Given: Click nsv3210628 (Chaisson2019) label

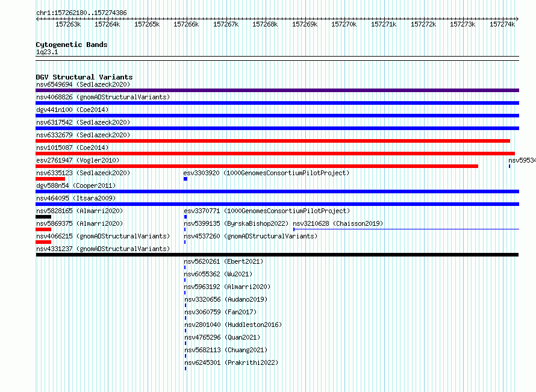Looking at the screenshot, I should [338, 223].
